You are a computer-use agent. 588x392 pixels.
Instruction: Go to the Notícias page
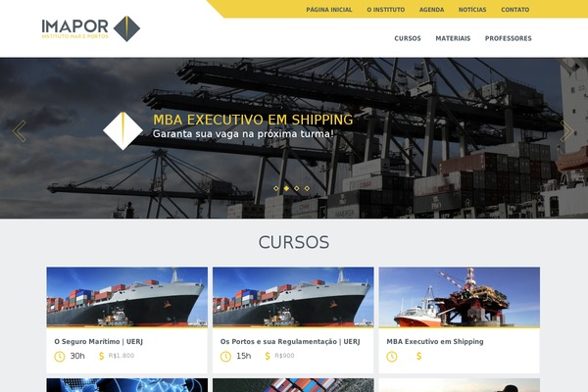coord(472,10)
